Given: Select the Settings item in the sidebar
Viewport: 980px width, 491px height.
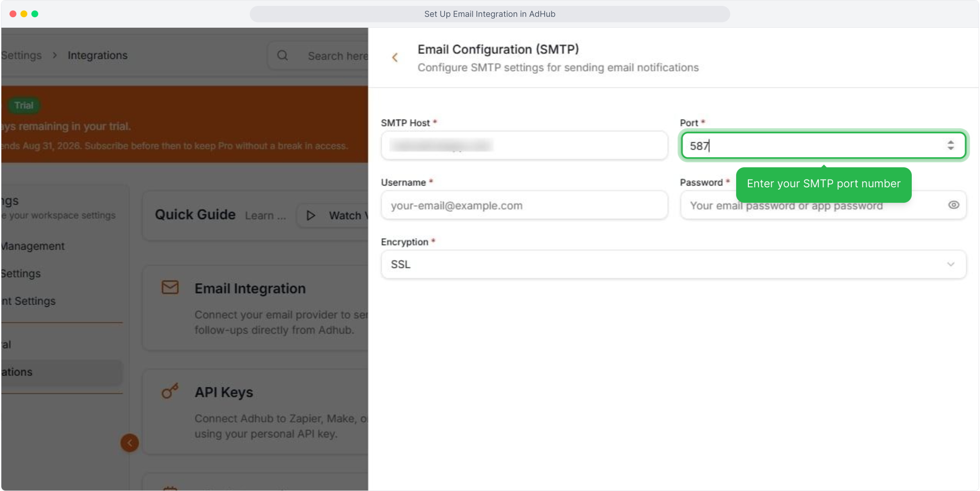Looking at the screenshot, I should (x=21, y=274).
